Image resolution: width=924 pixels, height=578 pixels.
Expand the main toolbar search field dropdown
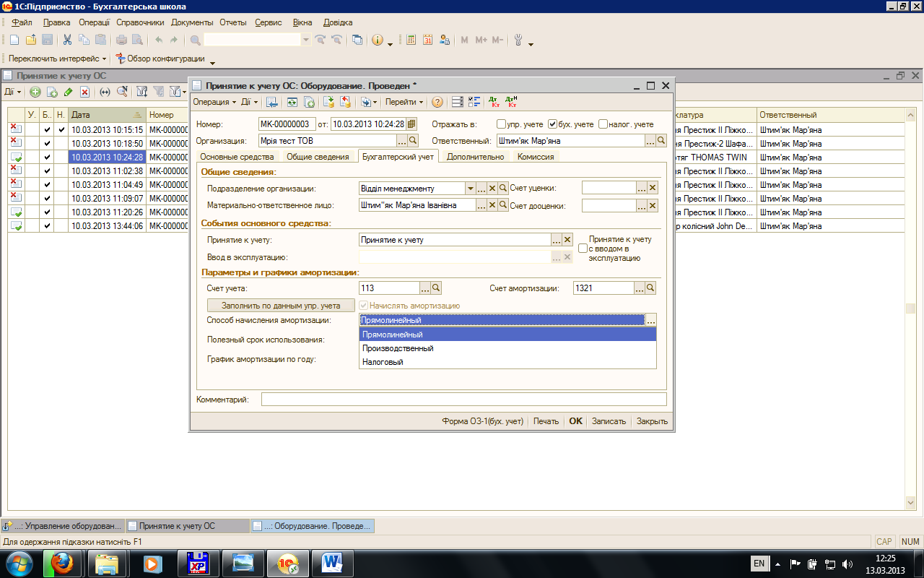pos(306,40)
